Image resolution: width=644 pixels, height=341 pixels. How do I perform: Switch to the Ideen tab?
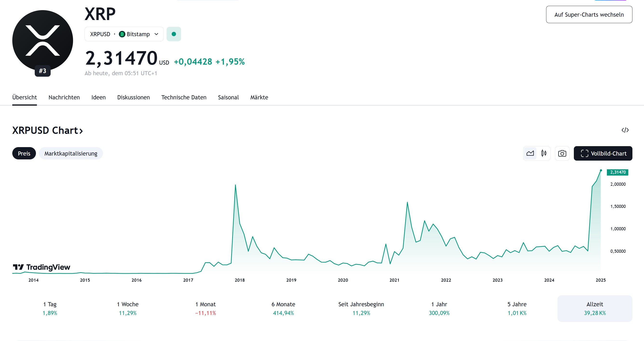tap(99, 97)
